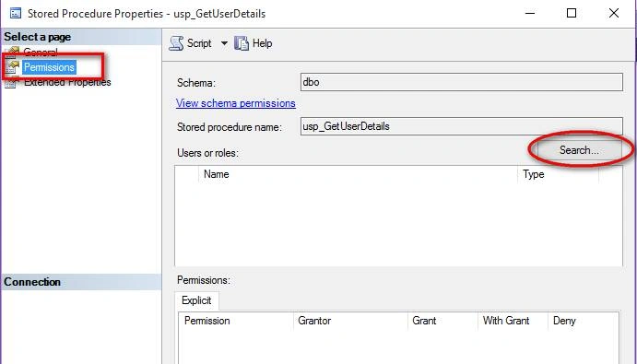The width and height of the screenshot is (637, 364).
Task: Open the Script dropdown arrow
Action: pos(224,43)
